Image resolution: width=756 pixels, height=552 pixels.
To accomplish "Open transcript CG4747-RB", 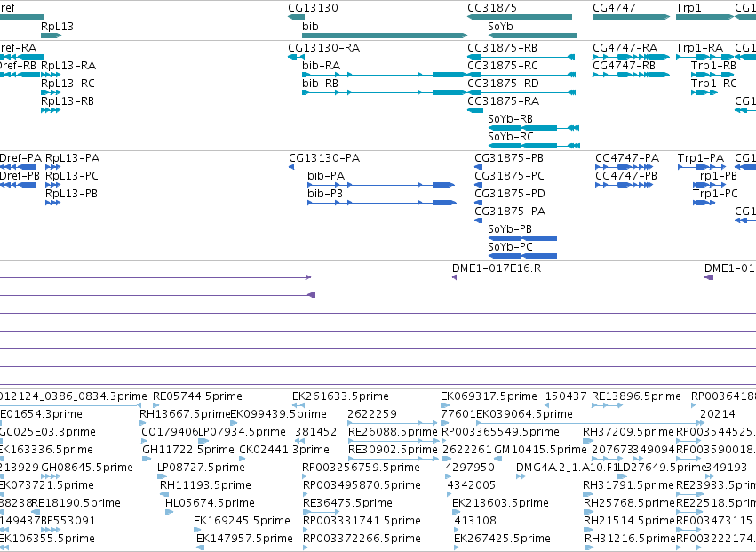I will pos(624,66).
